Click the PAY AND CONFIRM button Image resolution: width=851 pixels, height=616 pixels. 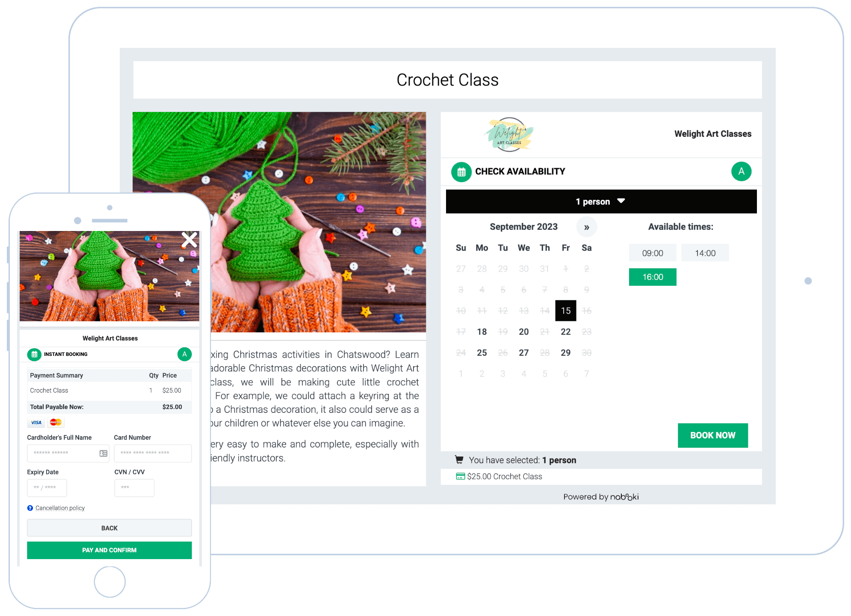[x=109, y=550]
